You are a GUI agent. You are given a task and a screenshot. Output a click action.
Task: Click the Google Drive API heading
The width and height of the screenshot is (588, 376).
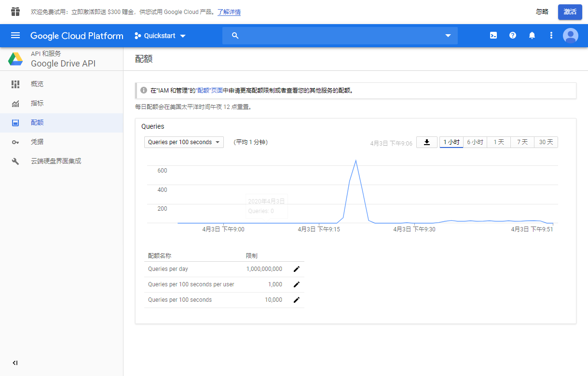pyautogui.click(x=63, y=64)
